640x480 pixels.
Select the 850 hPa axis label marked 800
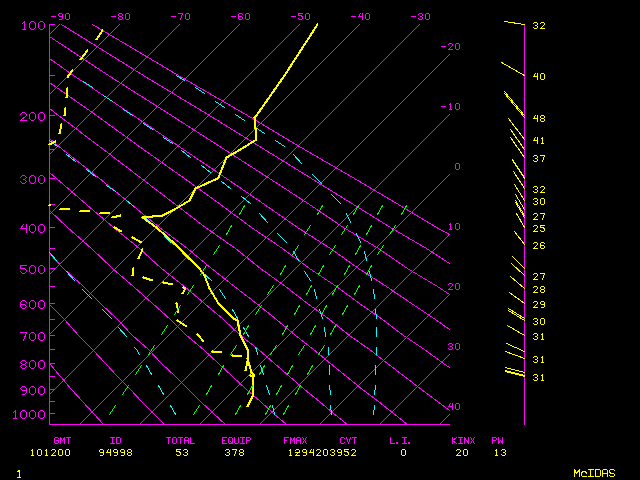coord(33,364)
